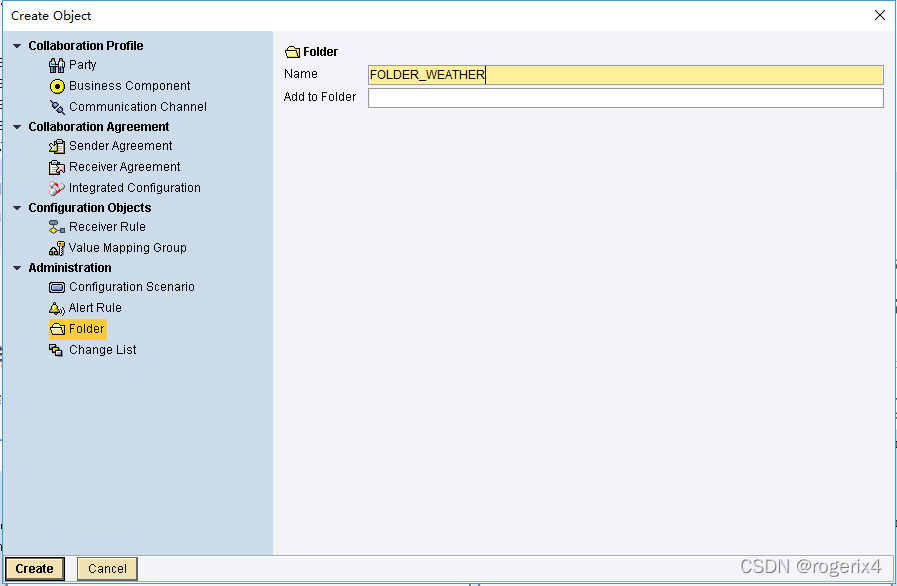Click the Folder icon in tree
The height and width of the screenshot is (586, 897).
(57, 329)
